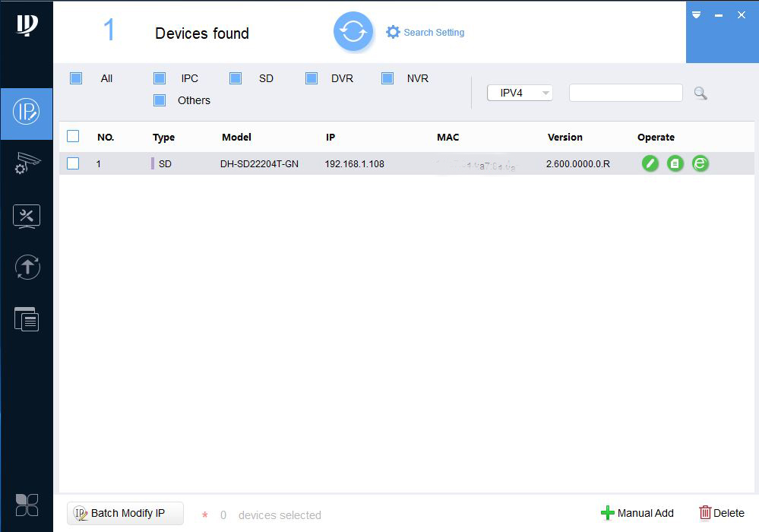Edit the device with the green pencil icon
Image resolution: width=759 pixels, height=532 pixels.
[x=650, y=163]
